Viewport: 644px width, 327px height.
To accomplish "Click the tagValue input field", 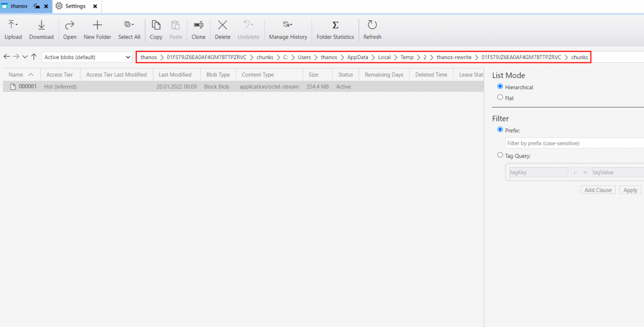I will (x=618, y=172).
